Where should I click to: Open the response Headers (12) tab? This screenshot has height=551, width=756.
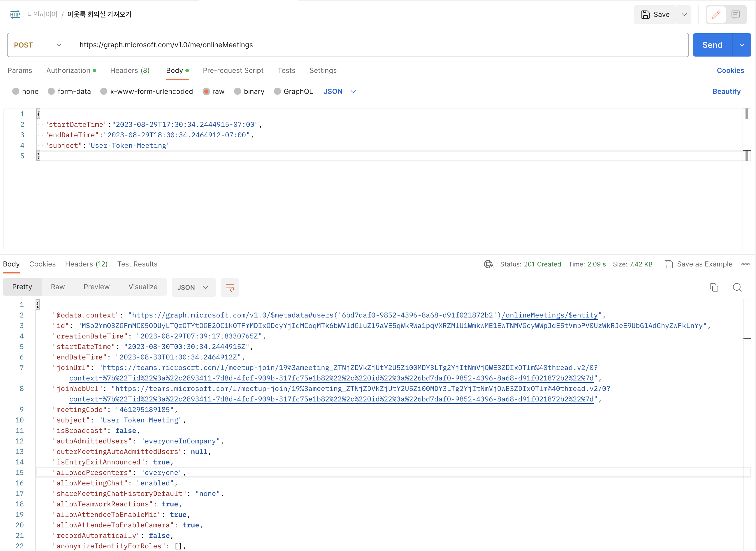pos(86,264)
